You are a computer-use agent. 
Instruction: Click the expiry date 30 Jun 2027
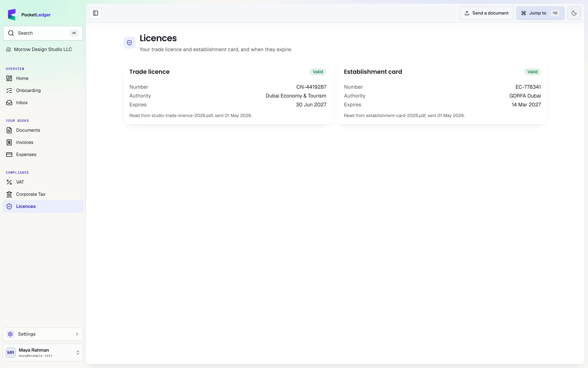pos(311,105)
